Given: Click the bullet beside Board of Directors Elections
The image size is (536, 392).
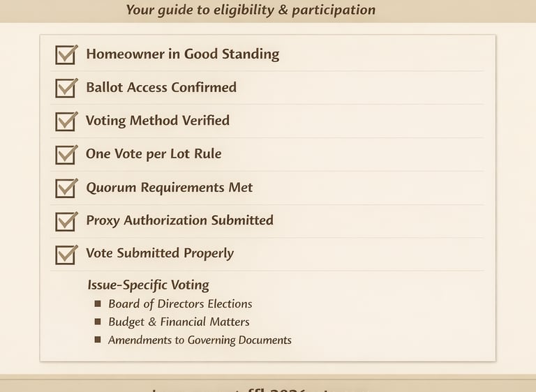Looking at the screenshot, I should pos(98,304).
